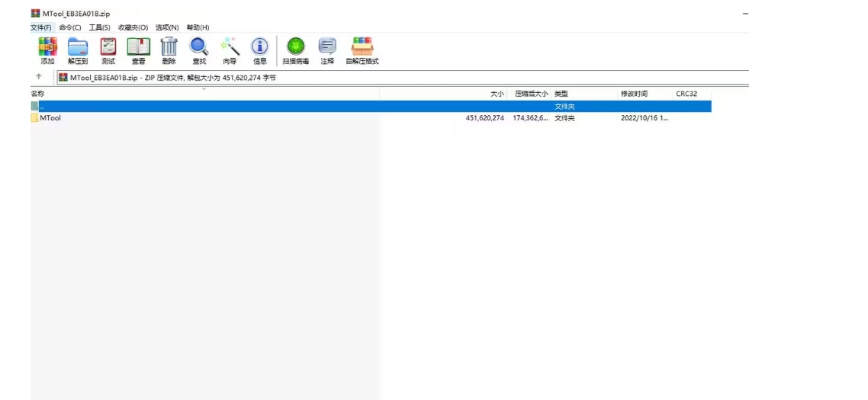The height and width of the screenshot is (400, 868).
Task: Open the 命令(C) menu
Action: (x=69, y=27)
